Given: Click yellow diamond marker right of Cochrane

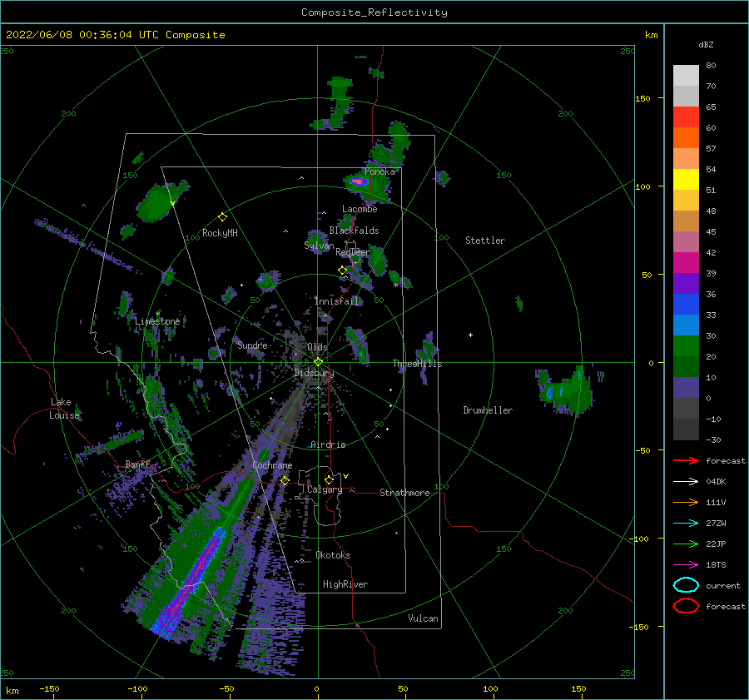Looking at the screenshot, I should (x=285, y=480).
